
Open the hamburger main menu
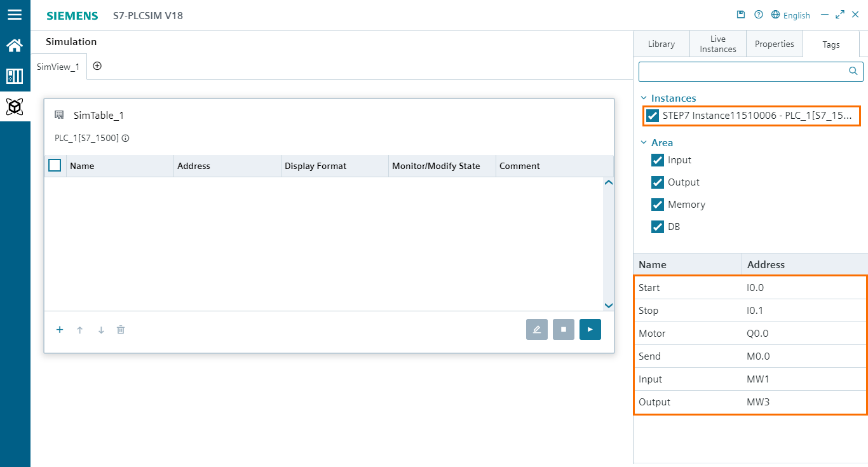click(x=15, y=15)
